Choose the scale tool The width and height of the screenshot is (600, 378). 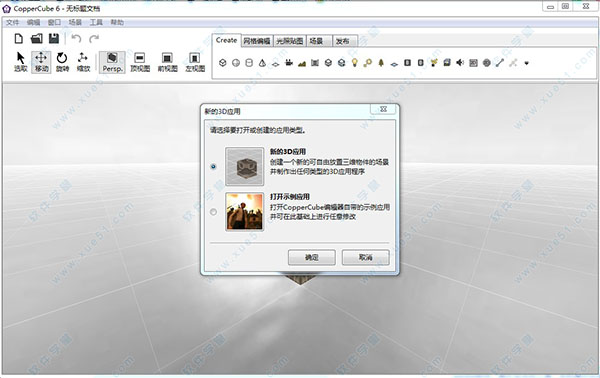(83, 62)
